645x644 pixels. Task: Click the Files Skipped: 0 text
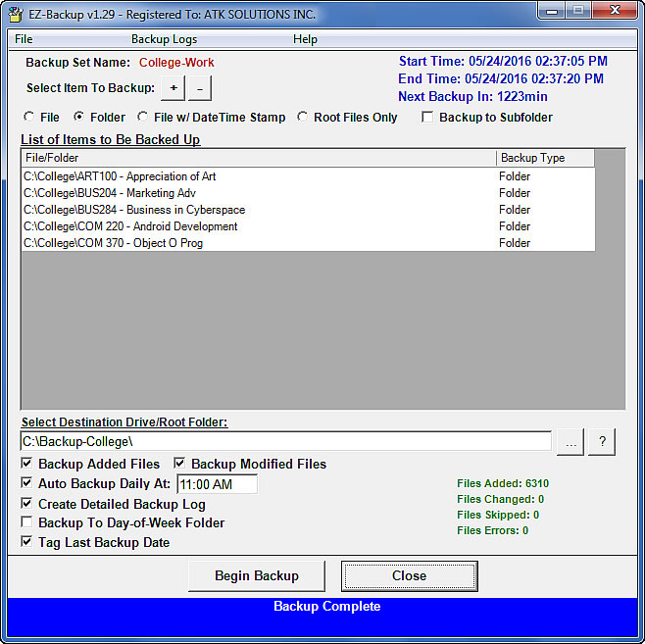coord(498,515)
